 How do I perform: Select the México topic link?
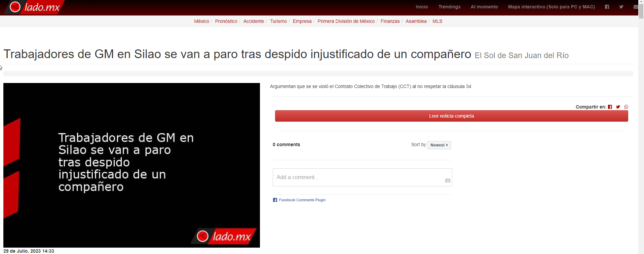[201, 21]
